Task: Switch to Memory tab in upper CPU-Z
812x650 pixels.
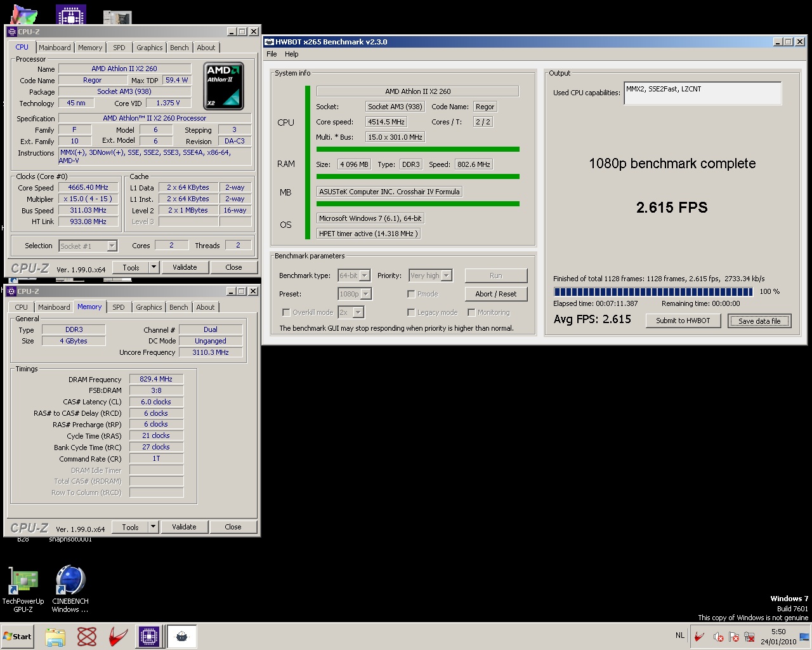Action: coord(90,48)
